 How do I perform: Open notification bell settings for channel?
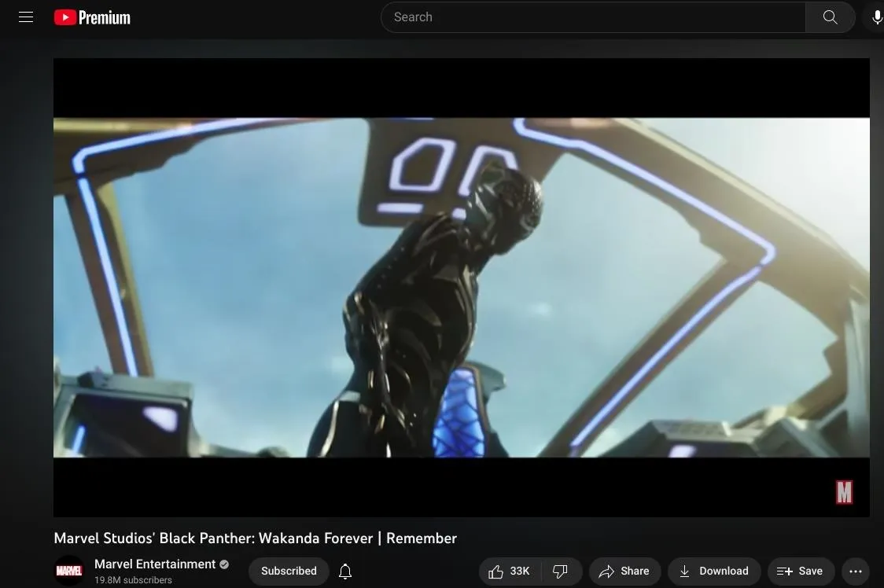(345, 571)
